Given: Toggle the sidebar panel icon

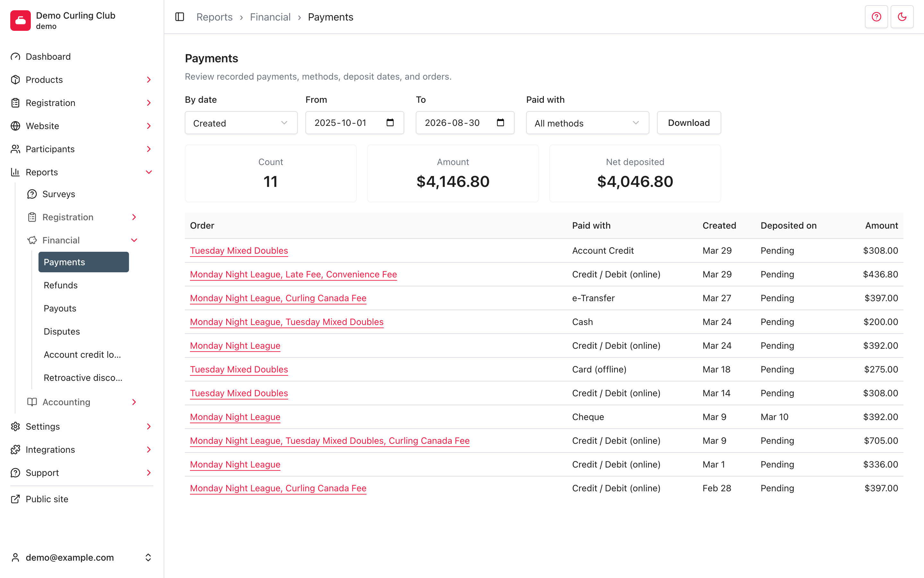Looking at the screenshot, I should point(179,17).
